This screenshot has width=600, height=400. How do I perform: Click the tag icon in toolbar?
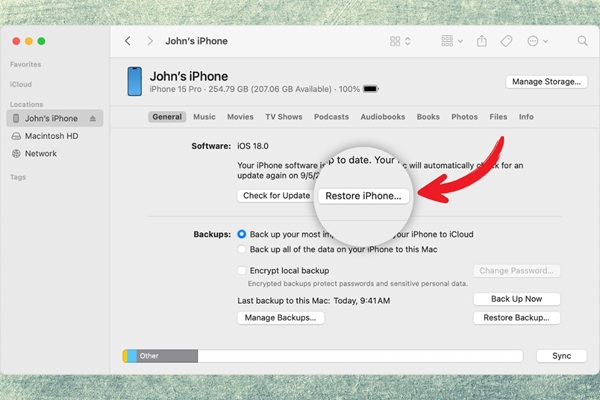(506, 41)
